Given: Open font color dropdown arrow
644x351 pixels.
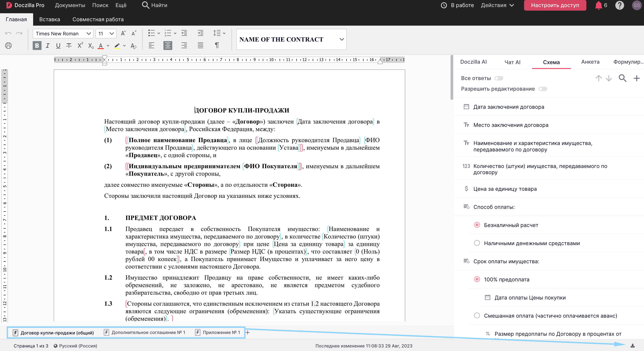Looking at the screenshot, I should click(108, 46).
